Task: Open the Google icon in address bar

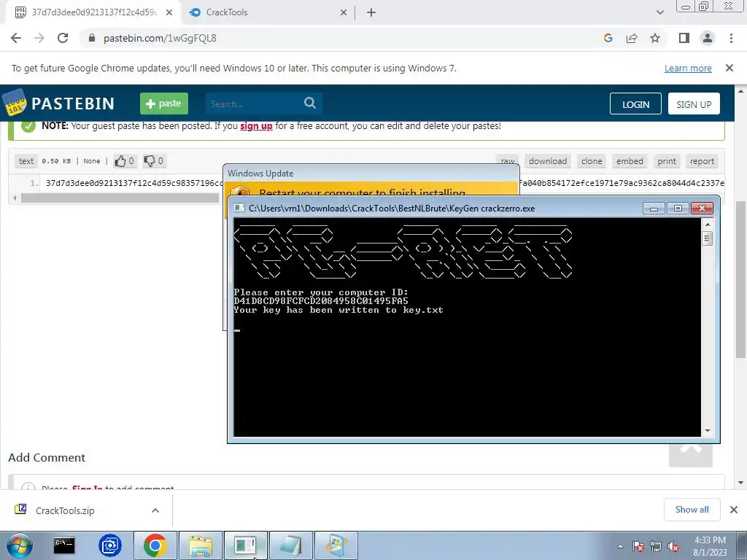Action: [x=608, y=38]
